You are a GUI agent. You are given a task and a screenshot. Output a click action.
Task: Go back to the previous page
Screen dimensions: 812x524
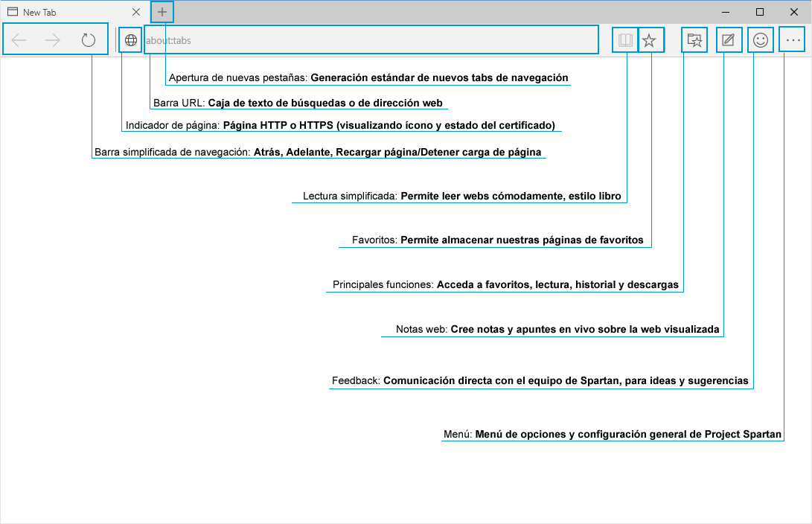pos(19,40)
